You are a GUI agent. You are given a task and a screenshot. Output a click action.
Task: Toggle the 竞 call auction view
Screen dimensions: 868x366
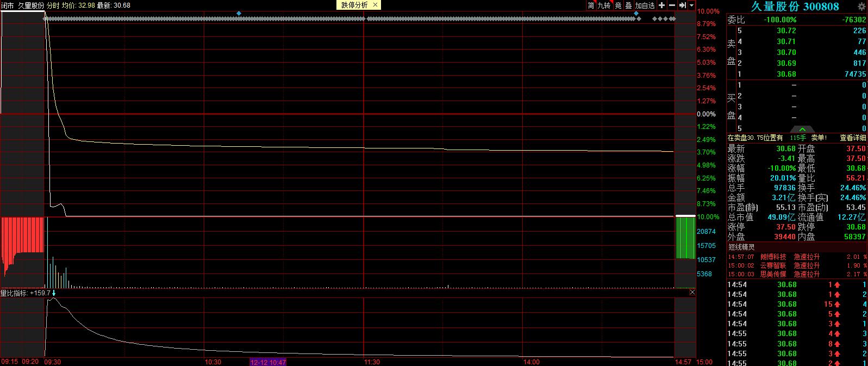pyautogui.click(x=618, y=5)
